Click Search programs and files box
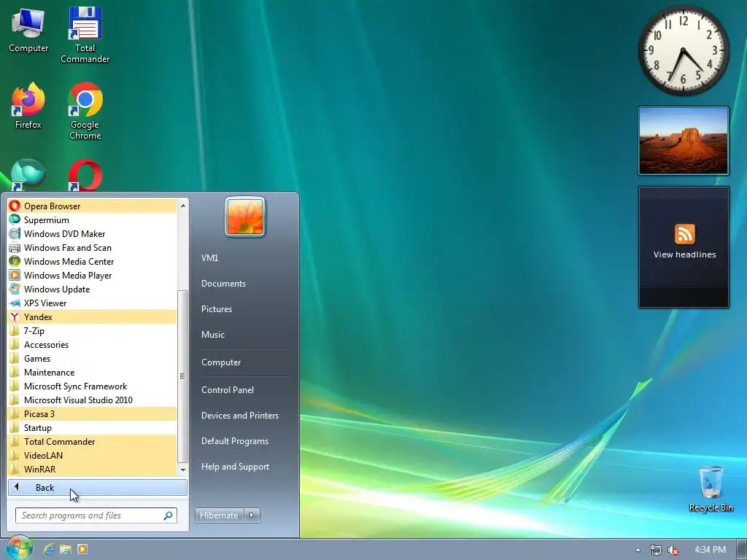Image resolution: width=747 pixels, height=560 pixels. coord(96,516)
